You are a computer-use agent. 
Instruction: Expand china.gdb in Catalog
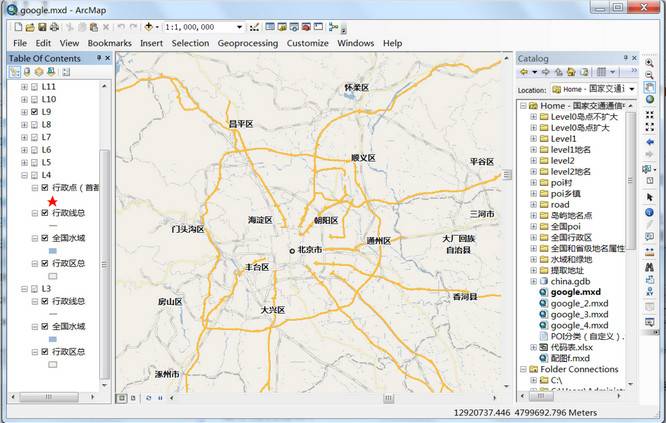click(x=533, y=281)
